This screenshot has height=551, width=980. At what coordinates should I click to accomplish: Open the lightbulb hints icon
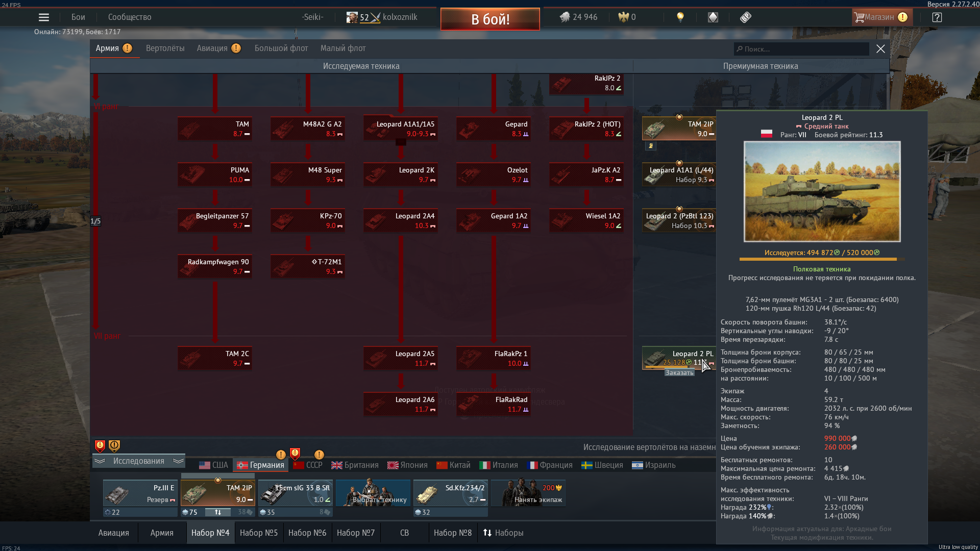[x=680, y=17]
